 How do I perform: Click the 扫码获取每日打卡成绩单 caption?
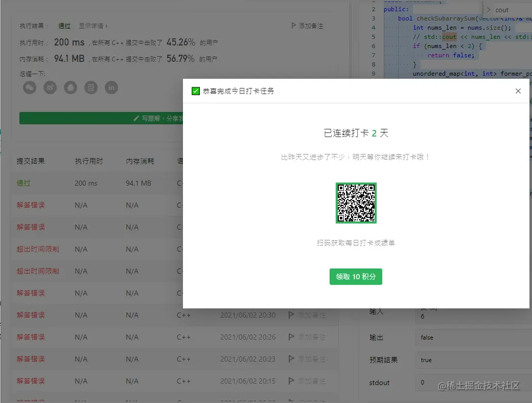356,243
